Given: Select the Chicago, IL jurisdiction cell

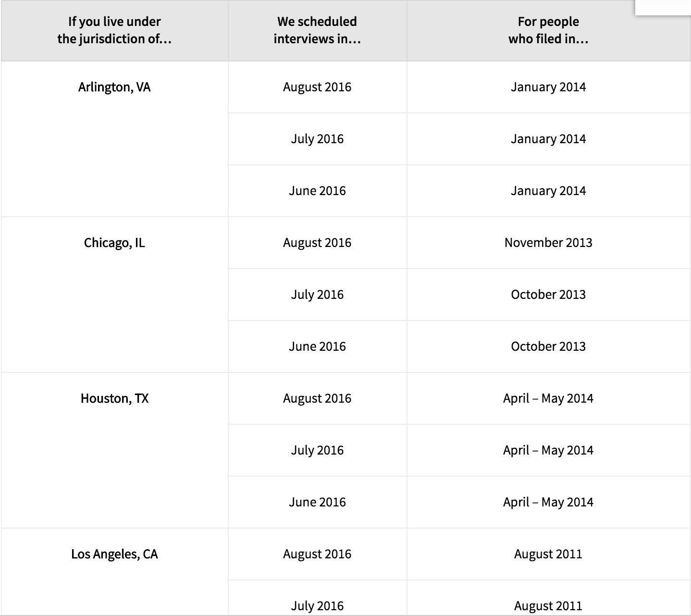Looking at the screenshot, I should [x=114, y=243].
